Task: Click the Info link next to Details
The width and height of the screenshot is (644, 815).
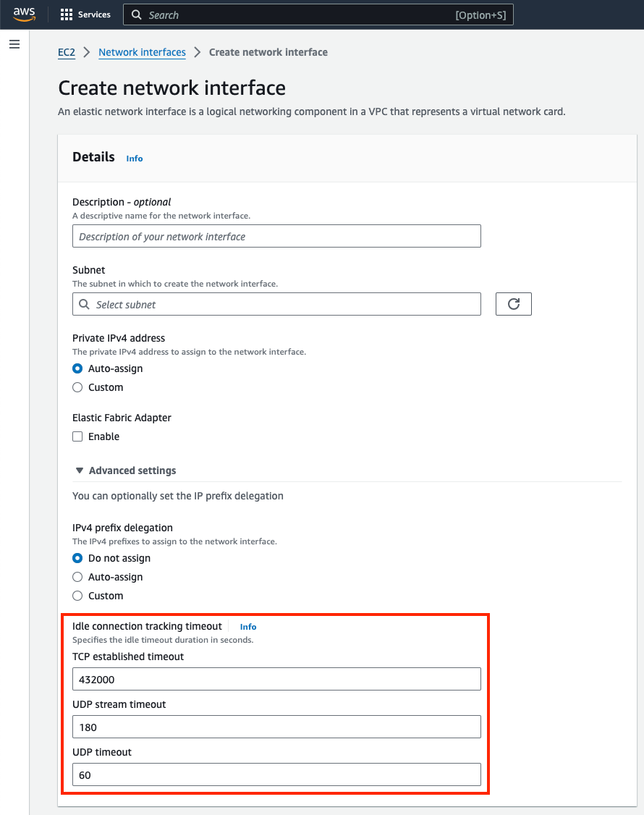Action: click(x=134, y=158)
